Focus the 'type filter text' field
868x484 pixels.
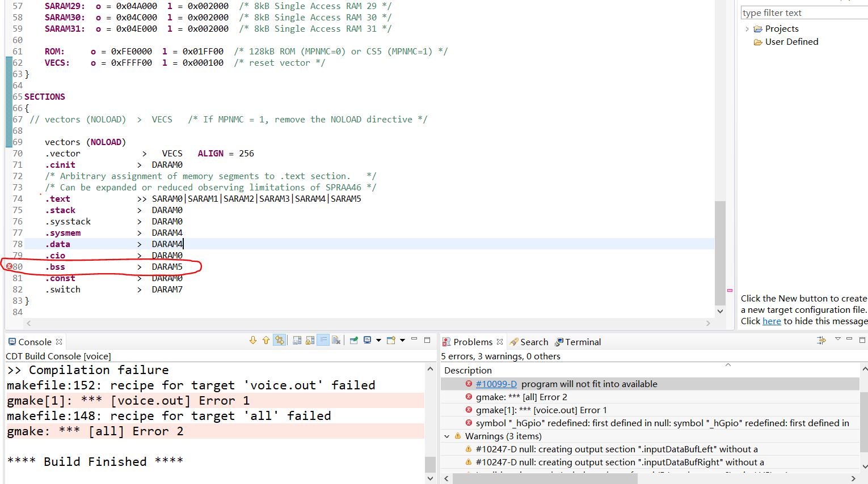pos(804,12)
